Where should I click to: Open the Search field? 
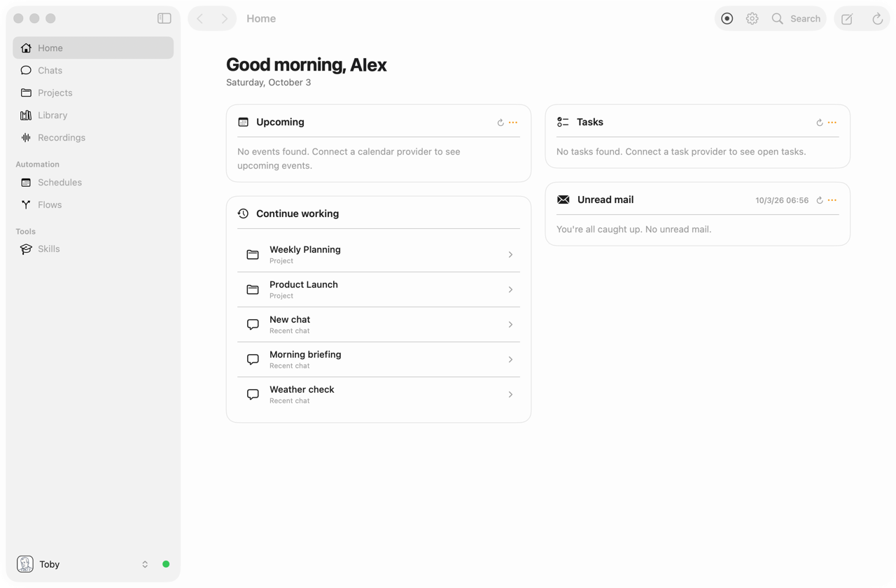pos(796,19)
